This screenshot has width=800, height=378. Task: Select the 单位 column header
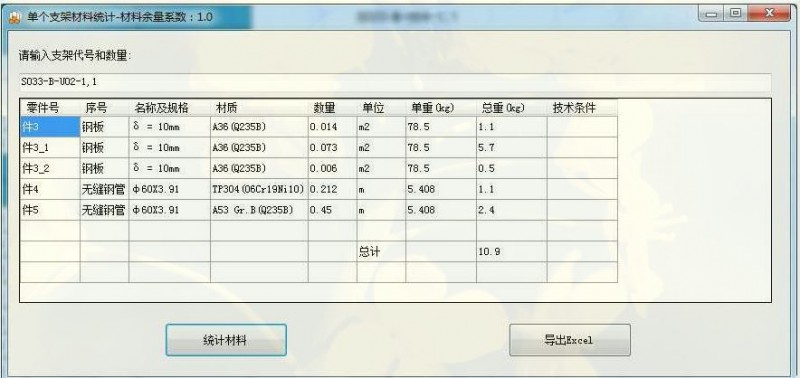pyautogui.click(x=381, y=108)
